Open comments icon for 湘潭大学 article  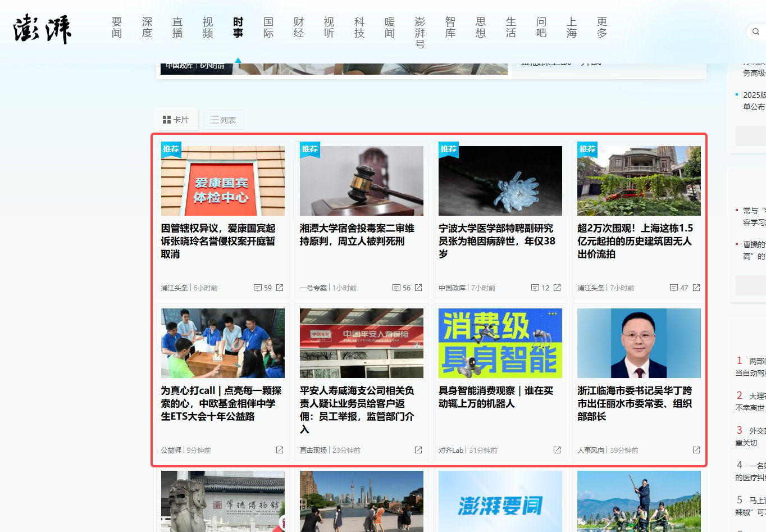click(396, 288)
